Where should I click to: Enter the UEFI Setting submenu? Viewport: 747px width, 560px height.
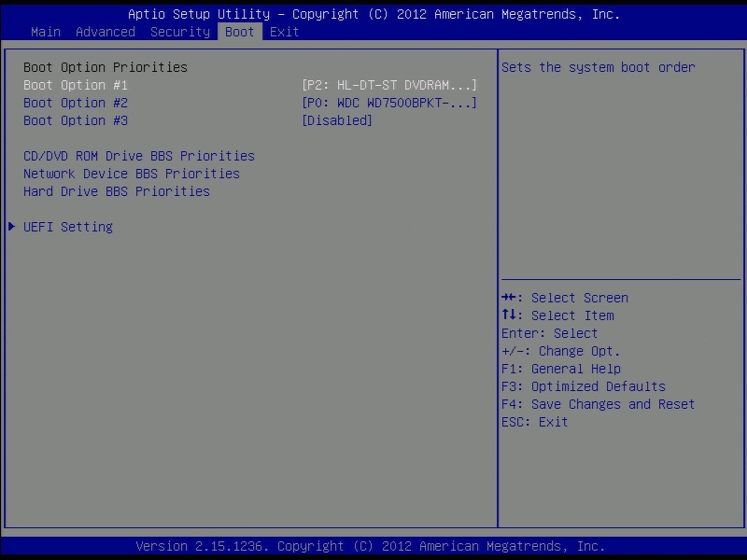[x=68, y=227]
